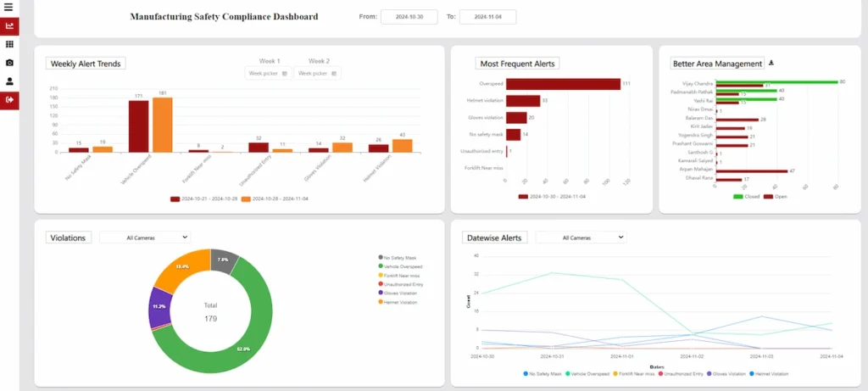Click the Weekly Alert Trends title
This screenshot has height=391, width=868.
click(86, 64)
